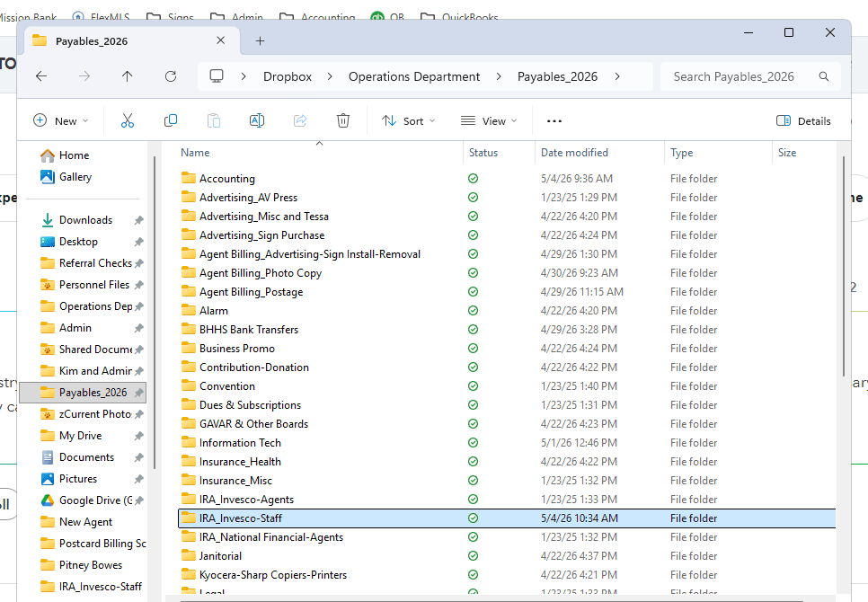This screenshot has height=602, width=868.
Task: Click the Delete trash can icon
Action: (x=343, y=120)
